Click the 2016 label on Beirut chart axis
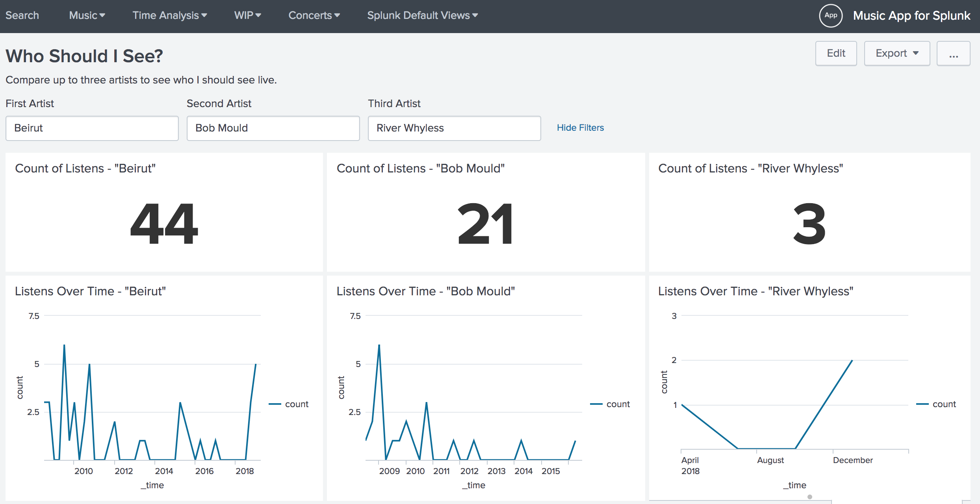The height and width of the screenshot is (504, 980). point(204,471)
